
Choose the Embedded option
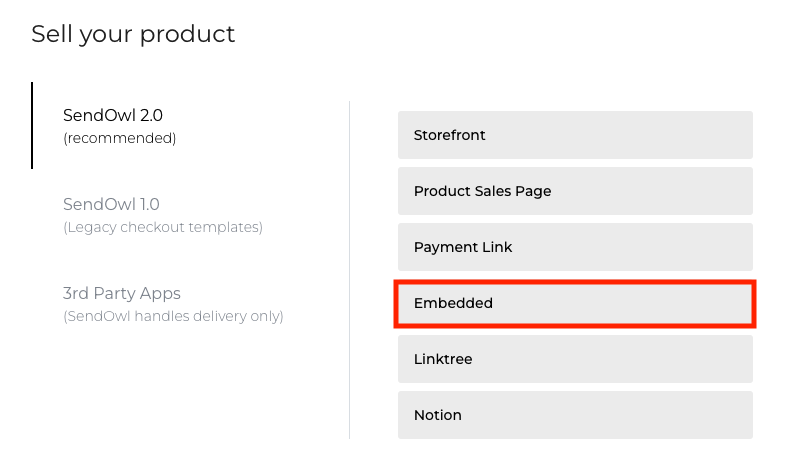tap(574, 303)
